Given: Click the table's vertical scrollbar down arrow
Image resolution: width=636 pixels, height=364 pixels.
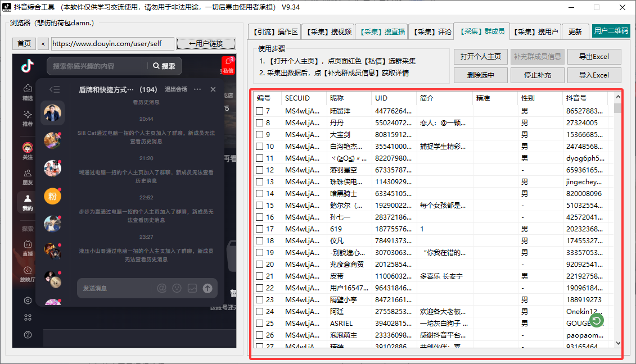Looking at the screenshot, I should [618, 343].
